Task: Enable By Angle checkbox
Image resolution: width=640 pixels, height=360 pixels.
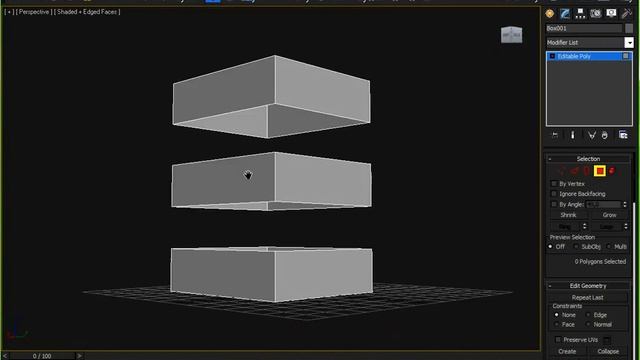Action: [554, 204]
